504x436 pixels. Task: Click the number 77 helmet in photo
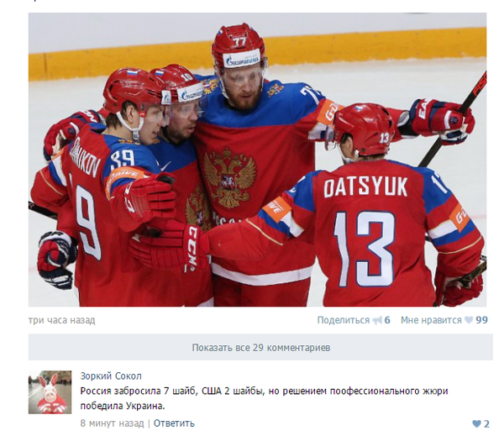coord(239,46)
